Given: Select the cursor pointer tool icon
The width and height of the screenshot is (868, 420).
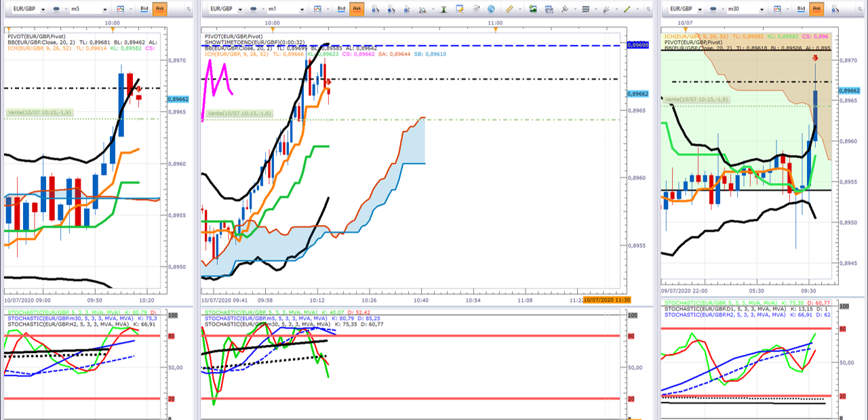Looking at the screenshot, I should coord(407,9).
